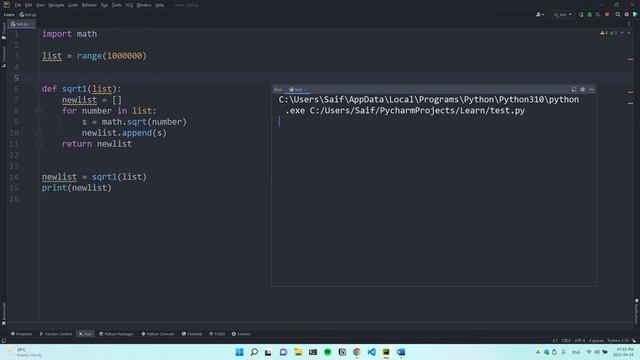640x360 pixels.
Task: Open the Run menu in menu bar
Action: [x=104, y=5]
